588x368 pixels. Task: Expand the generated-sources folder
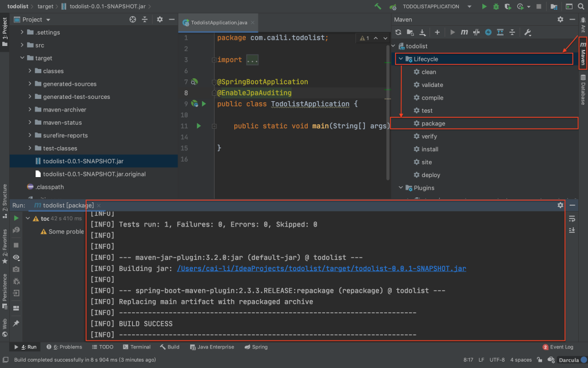(x=30, y=84)
